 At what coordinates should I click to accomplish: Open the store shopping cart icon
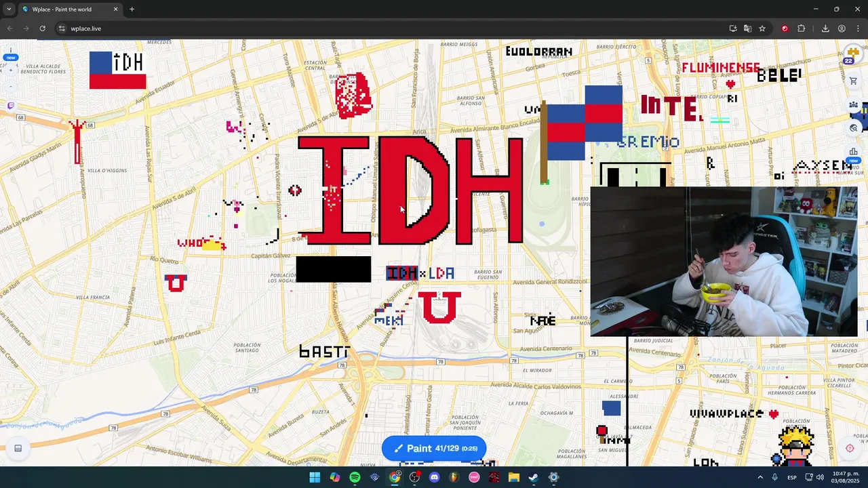[x=853, y=81]
